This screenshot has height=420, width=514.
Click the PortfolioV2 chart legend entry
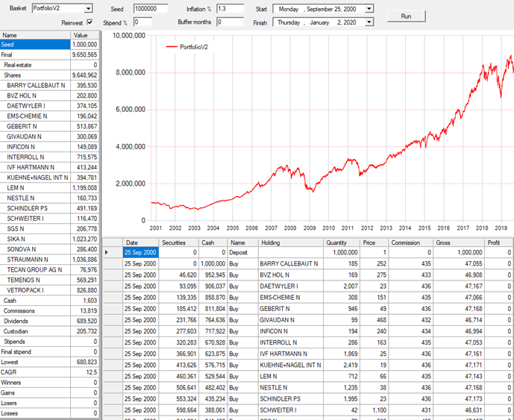point(187,47)
